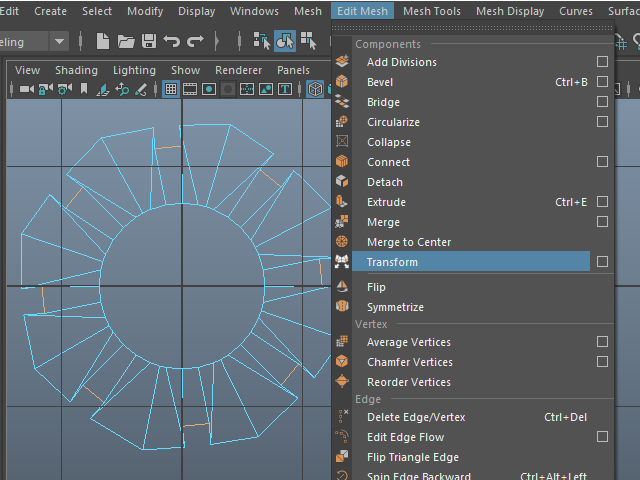The height and width of the screenshot is (480, 640).
Task: Open the Transform option box
Action: [x=602, y=262]
